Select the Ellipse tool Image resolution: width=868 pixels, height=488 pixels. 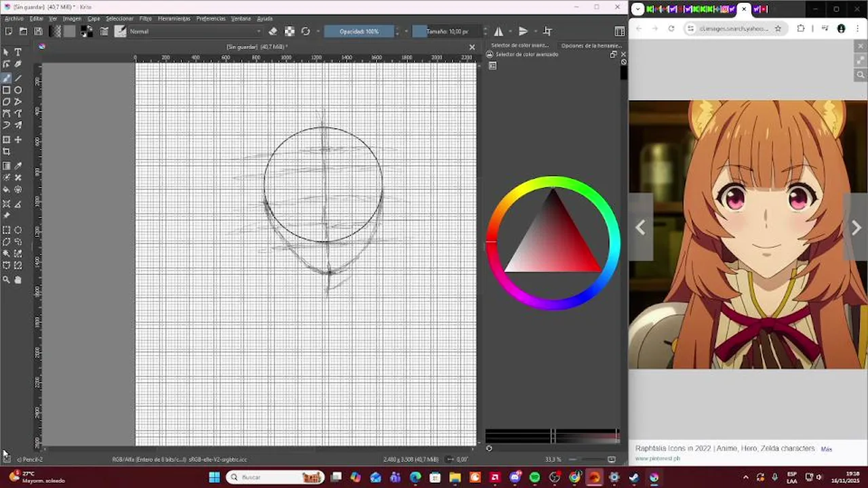tap(18, 90)
